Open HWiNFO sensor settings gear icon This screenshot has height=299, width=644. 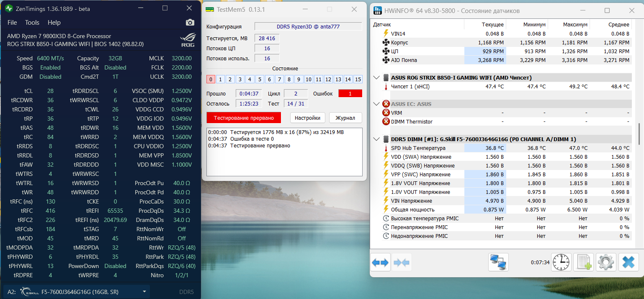(x=606, y=262)
